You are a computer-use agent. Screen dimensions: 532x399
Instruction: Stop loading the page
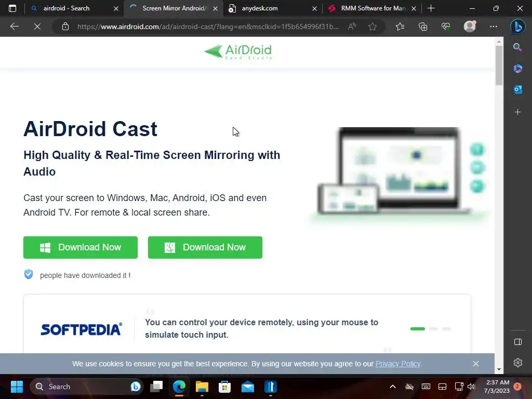[x=37, y=26]
